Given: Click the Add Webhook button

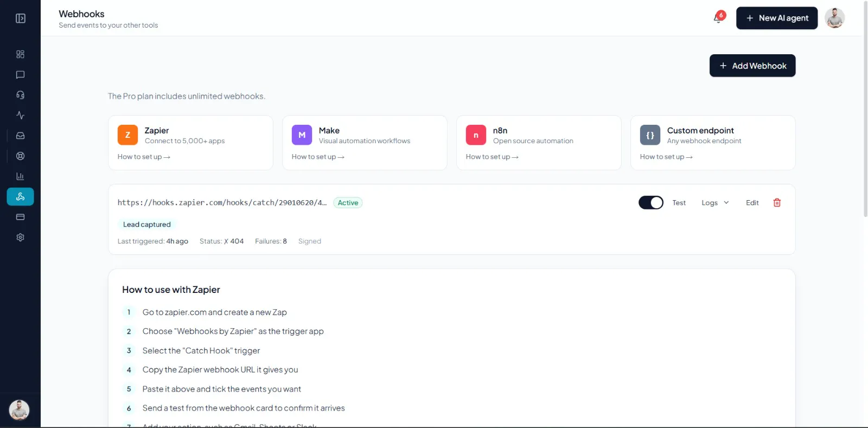Looking at the screenshot, I should (752, 66).
